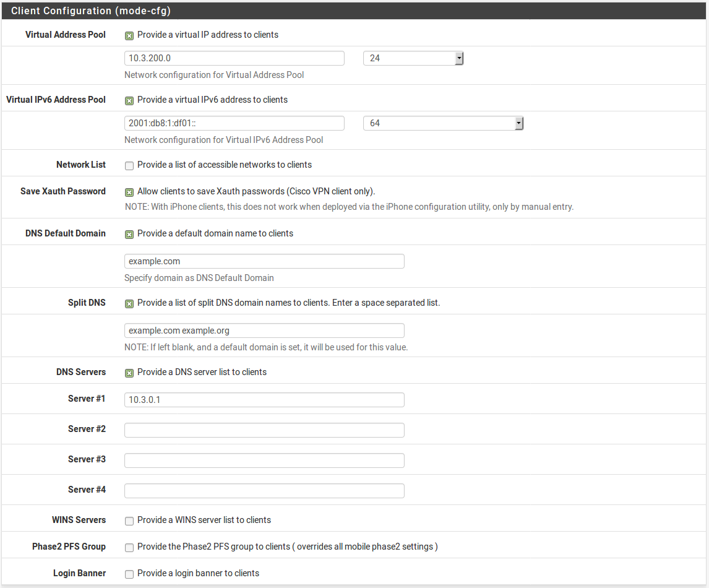Check the Phase2 PFS group option
The width and height of the screenshot is (709, 588).
click(129, 547)
